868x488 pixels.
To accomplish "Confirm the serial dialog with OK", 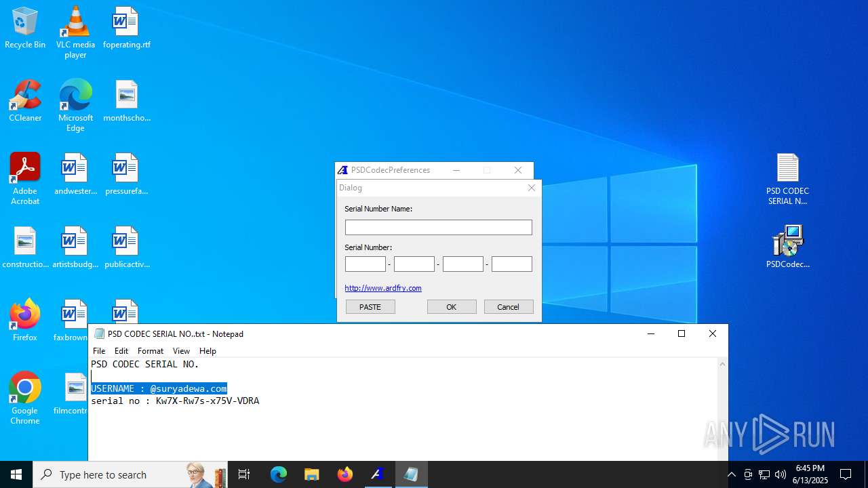I will [x=452, y=307].
